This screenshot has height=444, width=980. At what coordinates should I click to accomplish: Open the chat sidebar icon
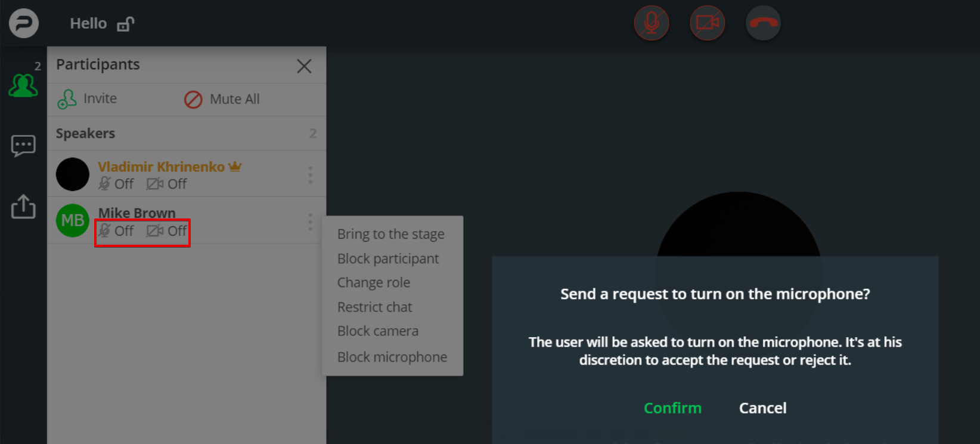(x=23, y=146)
